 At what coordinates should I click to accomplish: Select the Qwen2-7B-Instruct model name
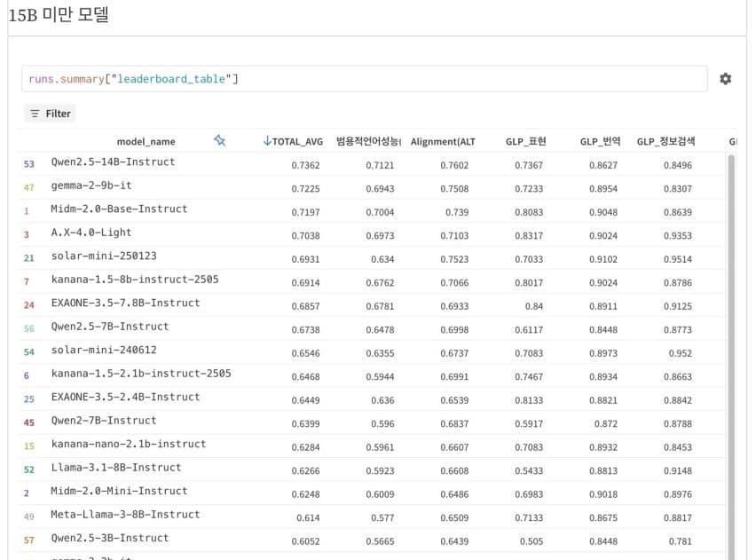104,421
